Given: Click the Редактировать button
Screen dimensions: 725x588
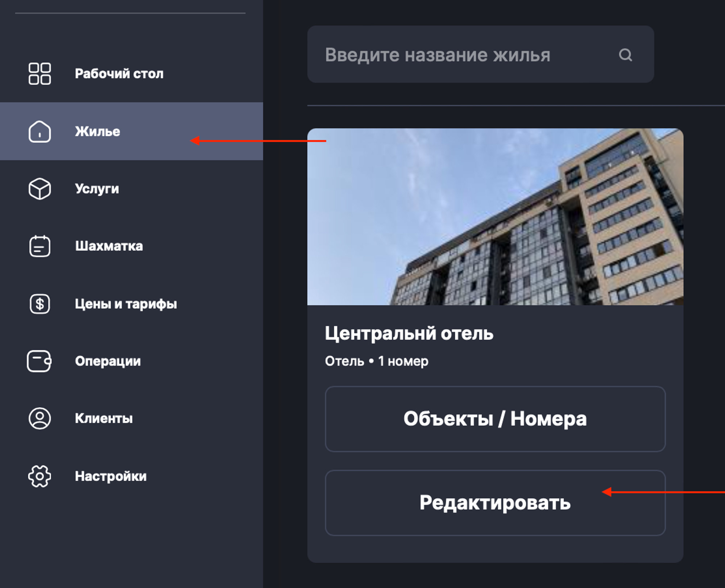Looking at the screenshot, I should (495, 503).
